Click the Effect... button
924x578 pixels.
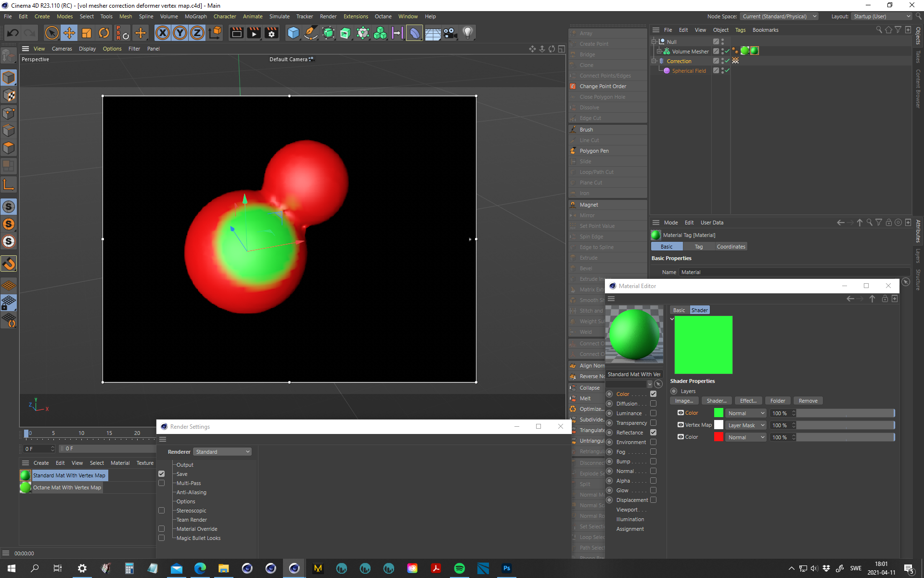(x=748, y=401)
